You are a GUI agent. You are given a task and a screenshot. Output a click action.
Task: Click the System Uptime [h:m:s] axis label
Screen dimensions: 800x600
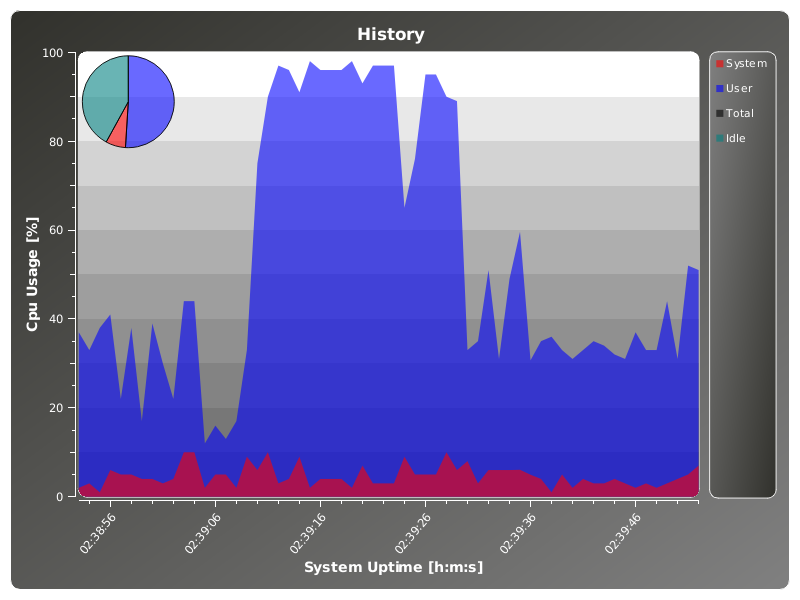[x=393, y=568]
